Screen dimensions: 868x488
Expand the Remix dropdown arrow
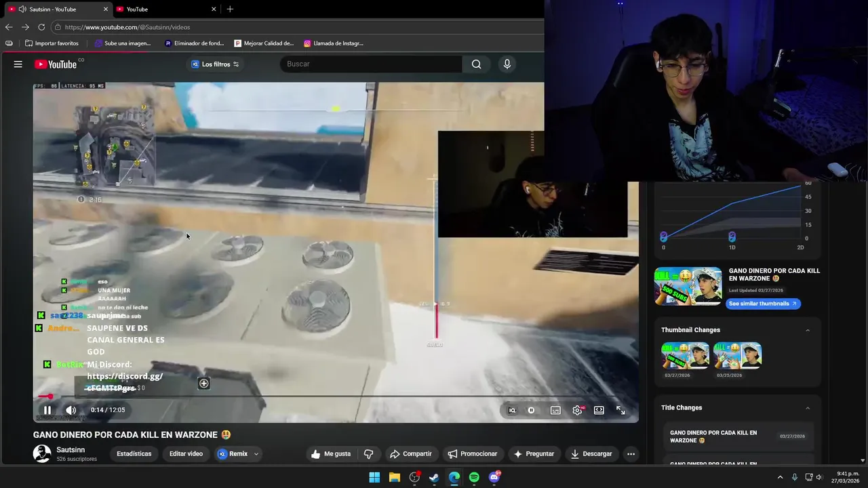click(x=256, y=454)
